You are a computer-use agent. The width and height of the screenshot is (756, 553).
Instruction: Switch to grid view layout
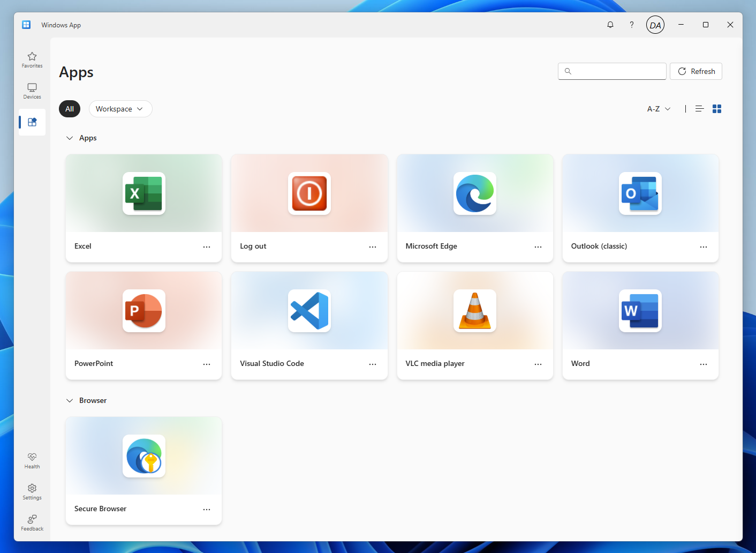pos(717,108)
